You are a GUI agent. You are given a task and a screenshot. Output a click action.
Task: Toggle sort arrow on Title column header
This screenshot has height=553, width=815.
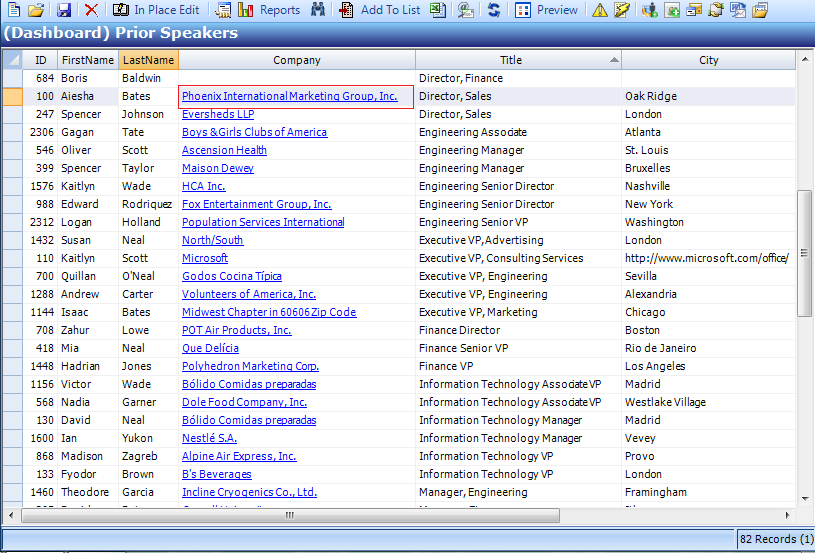pyautogui.click(x=614, y=60)
